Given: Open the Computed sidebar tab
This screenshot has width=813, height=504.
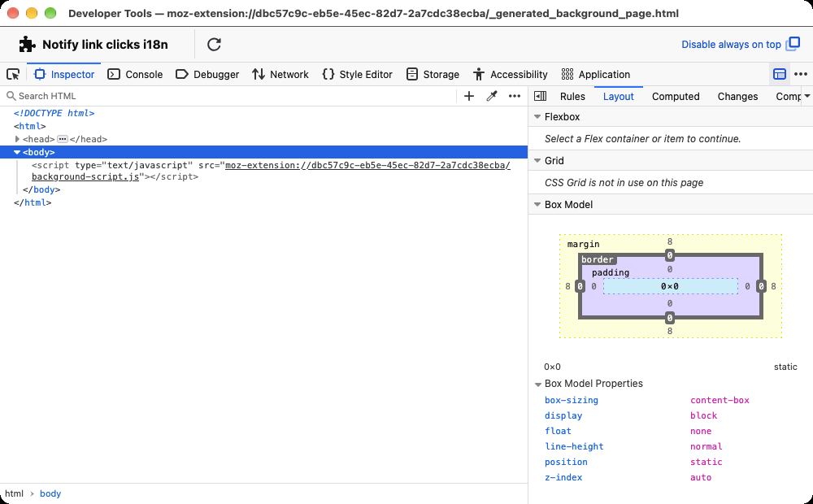Looking at the screenshot, I should [676, 97].
